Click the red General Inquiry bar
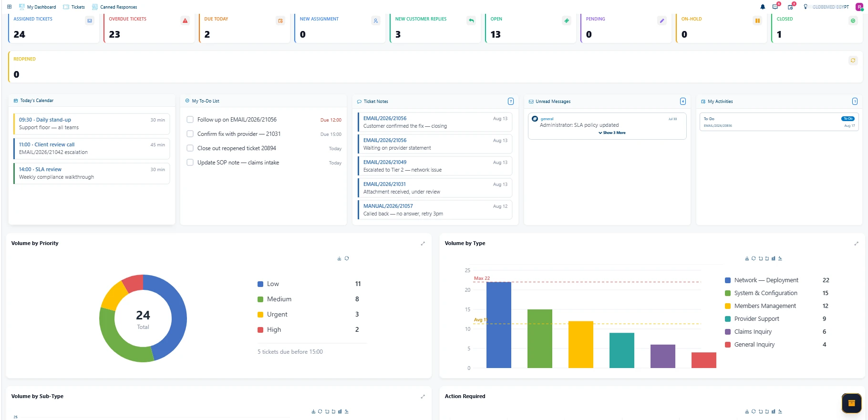Viewport: 868px width, 420px height. coord(704,360)
